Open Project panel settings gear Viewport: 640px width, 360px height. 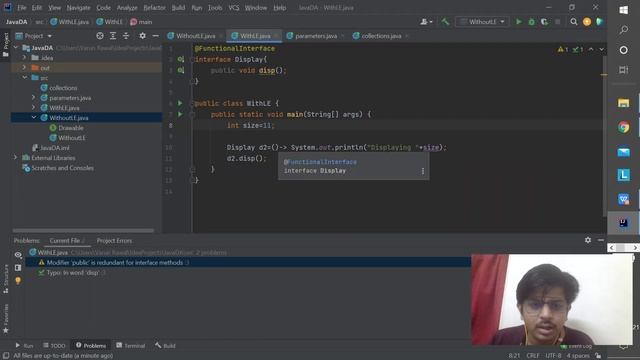pos(142,36)
